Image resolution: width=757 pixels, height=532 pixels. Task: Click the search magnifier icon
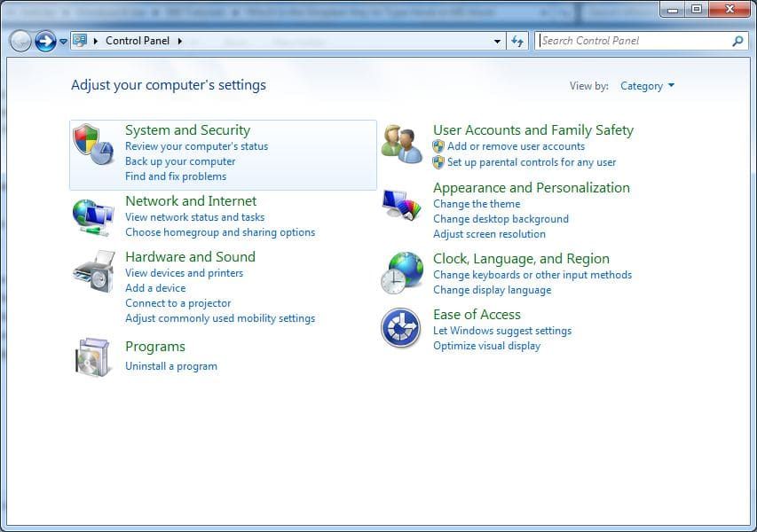coord(737,41)
